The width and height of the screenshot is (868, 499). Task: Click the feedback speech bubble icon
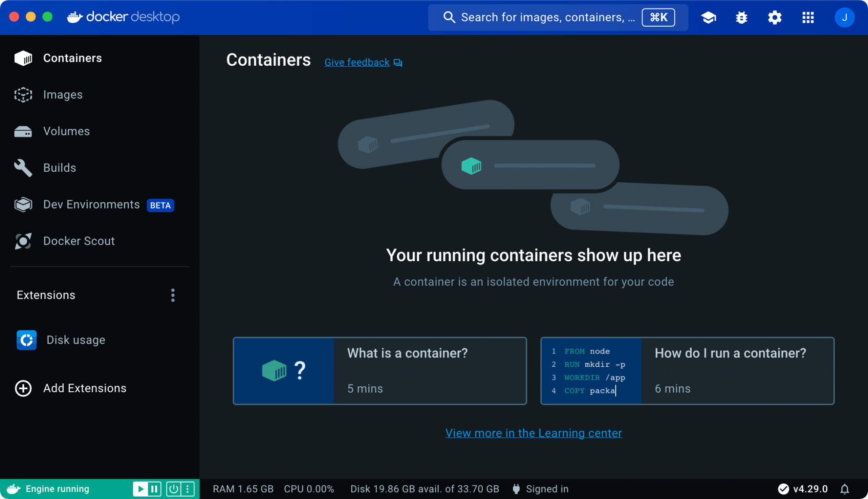click(398, 63)
